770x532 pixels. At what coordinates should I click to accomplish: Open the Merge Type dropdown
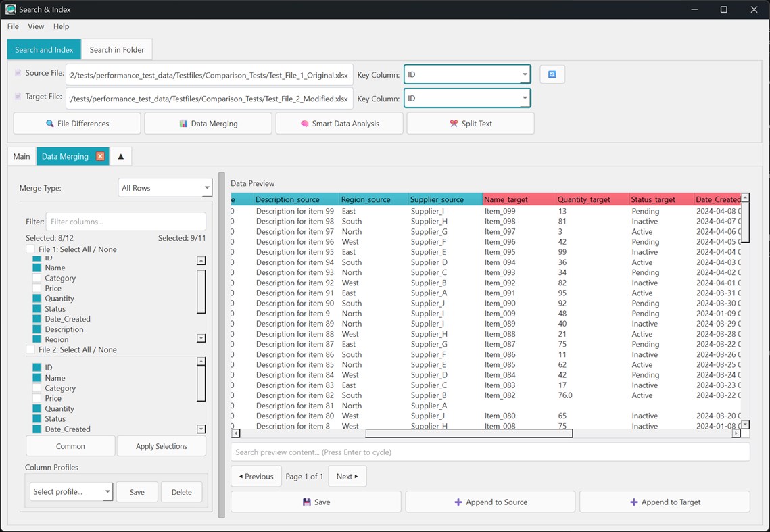click(165, 187)
